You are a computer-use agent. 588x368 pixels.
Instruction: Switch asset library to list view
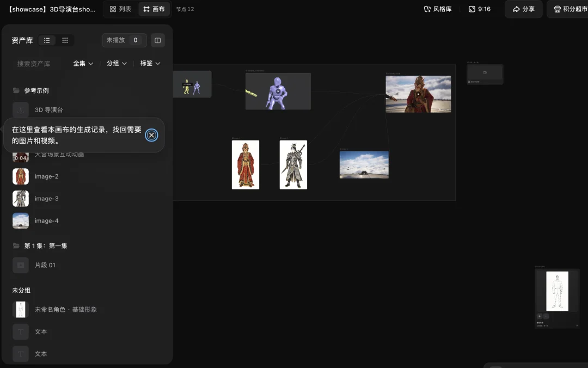pos(47,40)
